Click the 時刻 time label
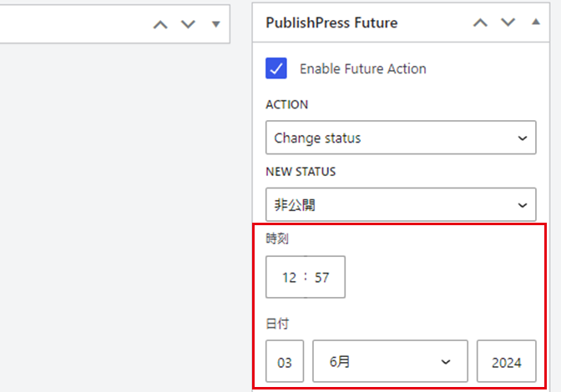 [277, 239]
